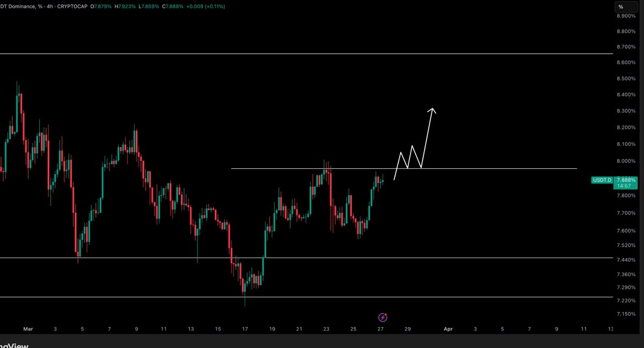
Task: Click the Mar date label on time axis
Action: (28, 329)
